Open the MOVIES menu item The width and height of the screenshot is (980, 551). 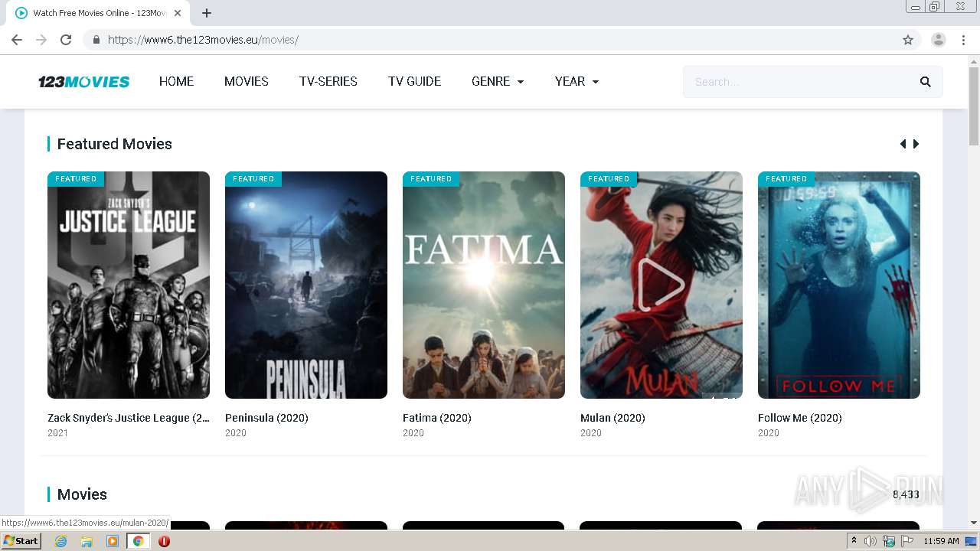pos(247,81)
